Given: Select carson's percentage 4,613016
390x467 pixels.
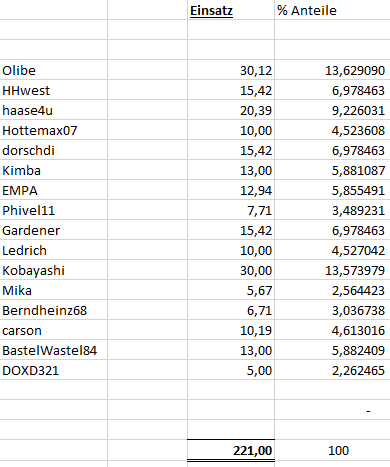Looking at the screenshot, I should [x=332, y=330].
